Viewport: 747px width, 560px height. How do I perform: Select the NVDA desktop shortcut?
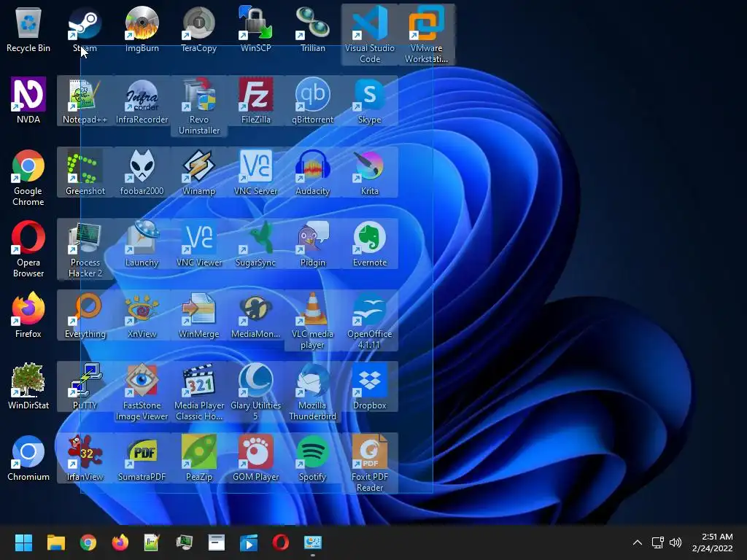click(x=28, y=101)
